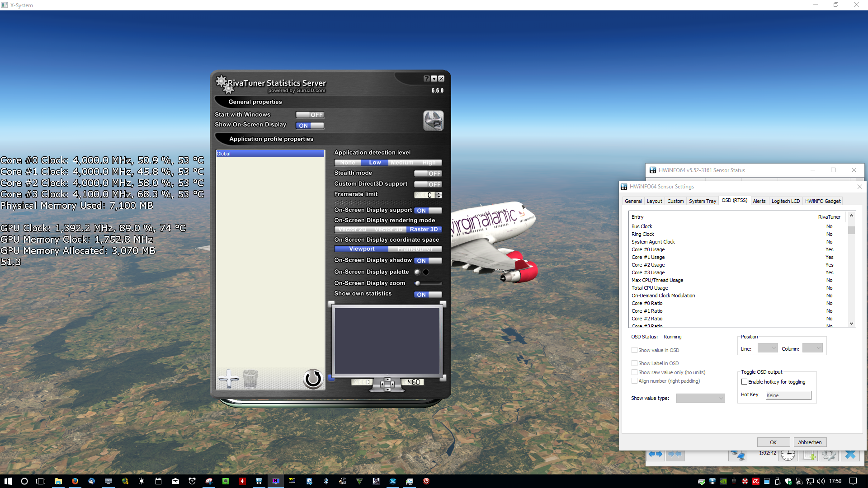The width and height of the screenshot is (868, 488).
Task: Enable hotkey for toggling checkbox
Action: 744,382
